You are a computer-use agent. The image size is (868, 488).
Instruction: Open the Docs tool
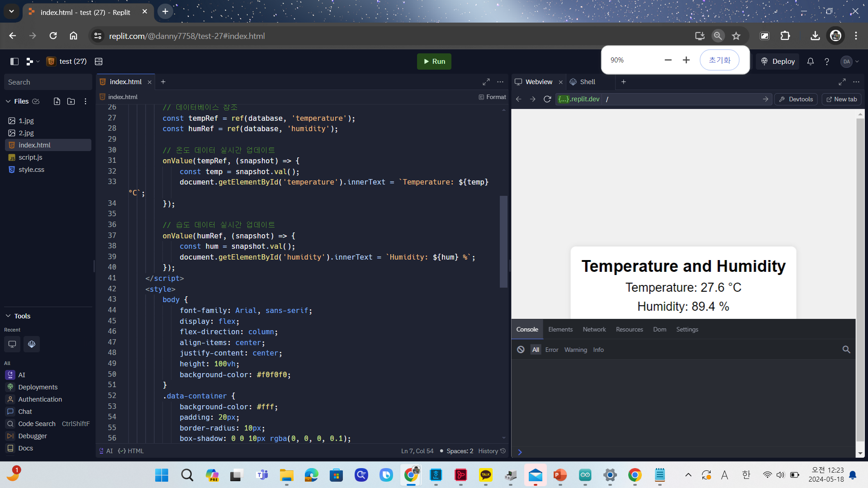pyautogui.click(x=48, y=448)
